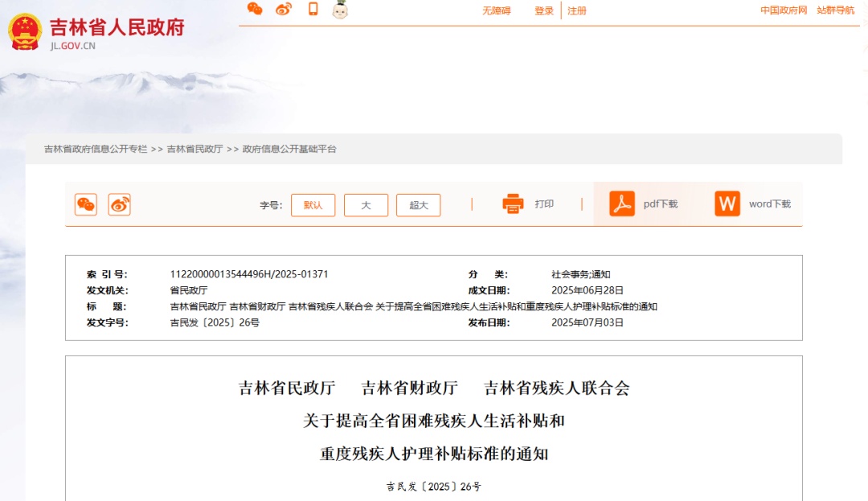Share article via Weibo icon in the toolbar
Image resolution: width=868 pixels, height=501 pixels.
click(119, 204)
